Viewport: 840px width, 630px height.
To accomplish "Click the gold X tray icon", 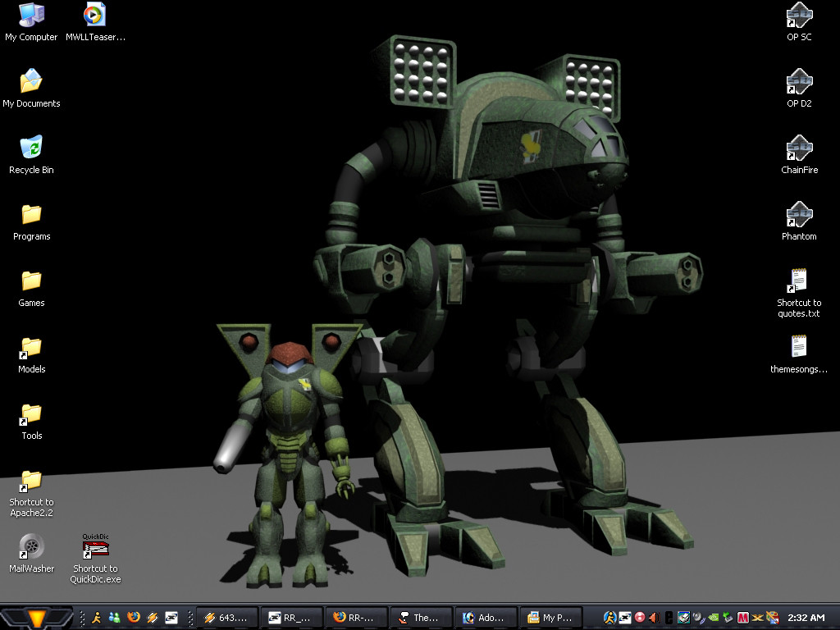I will click(757, 618).
